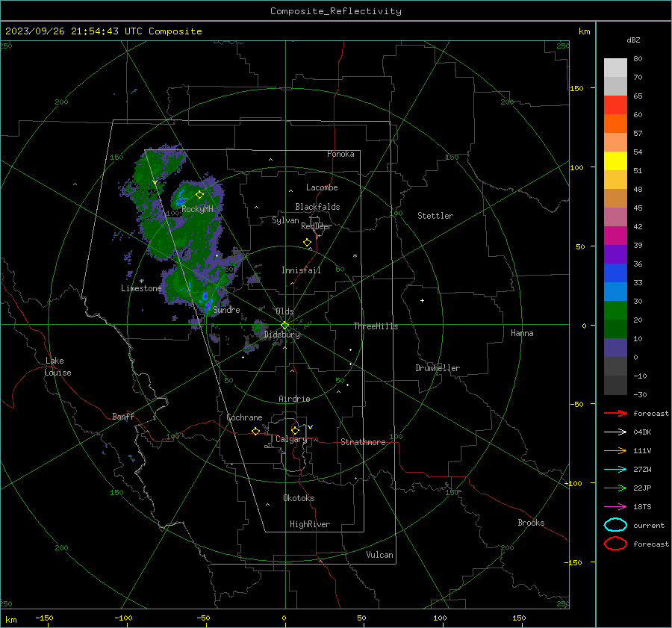Click the Lake Louise label
The image size is (672, 628).
pyautogui.click(x=57, y=367)
